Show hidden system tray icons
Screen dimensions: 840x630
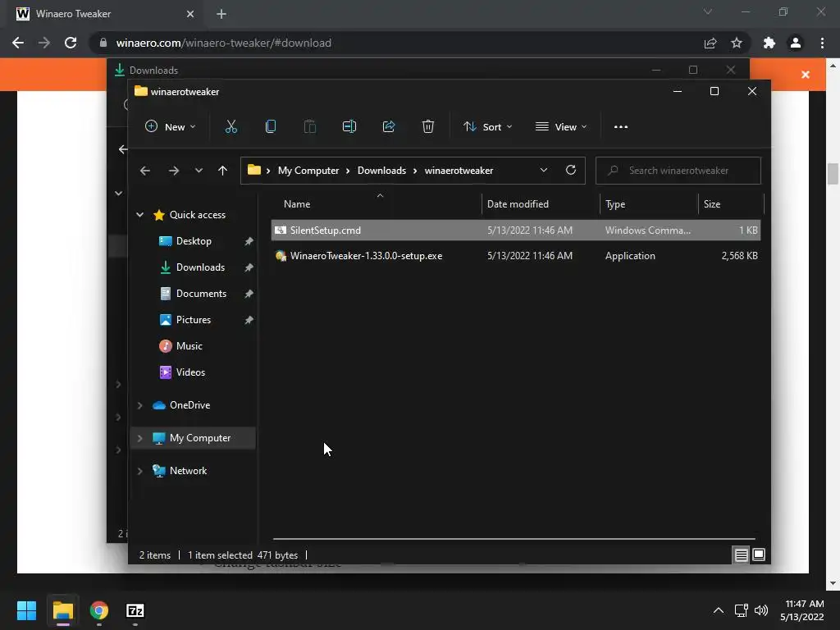(x=719, y=610)
